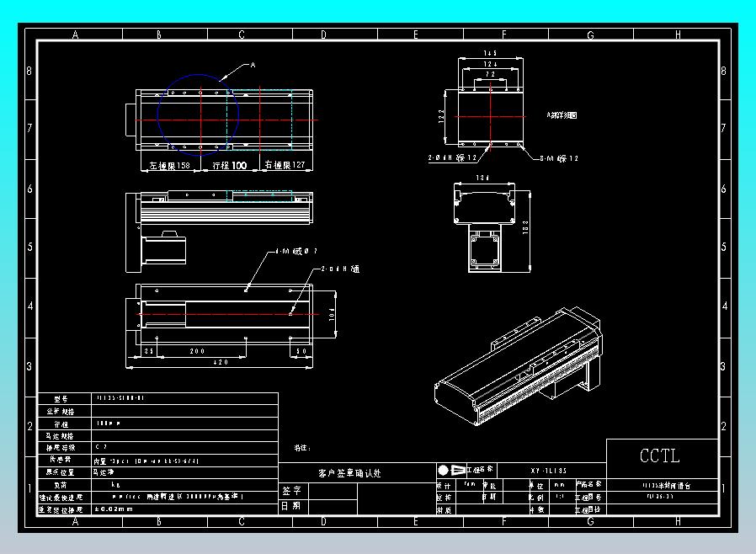756x554 pixels.
Task: Click the isometric 3D view of the slide
Action: (519, 366)
